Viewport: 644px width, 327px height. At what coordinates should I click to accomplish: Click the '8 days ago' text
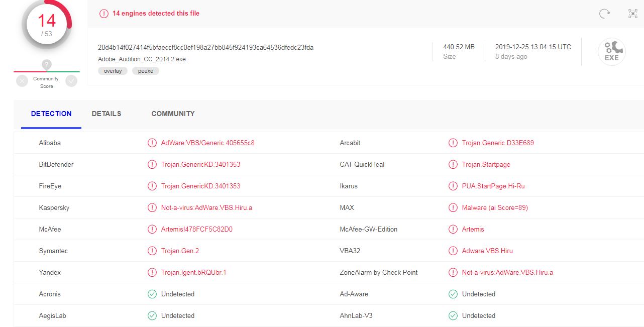511,57
